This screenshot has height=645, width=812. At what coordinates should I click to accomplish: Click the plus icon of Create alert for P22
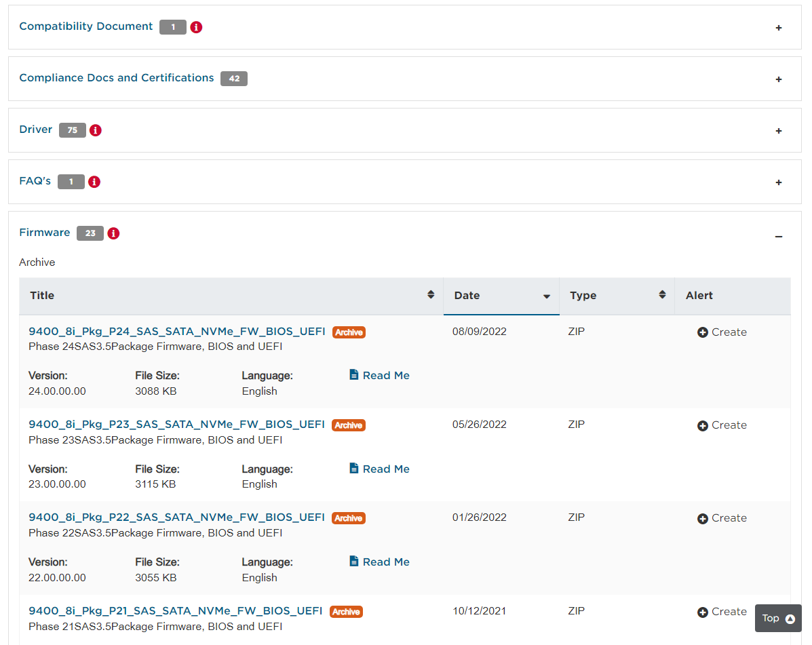(x=703, y=519)
